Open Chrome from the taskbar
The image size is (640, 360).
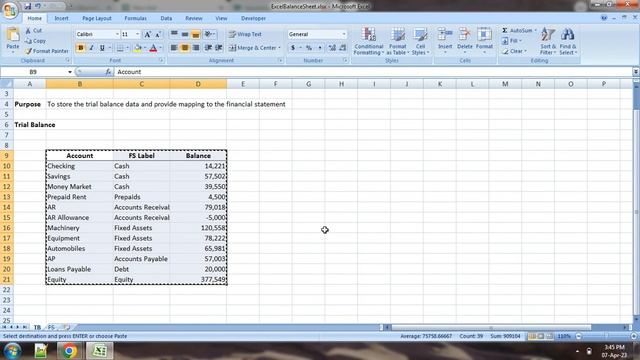pyautogui.click(x=69, y=351)
